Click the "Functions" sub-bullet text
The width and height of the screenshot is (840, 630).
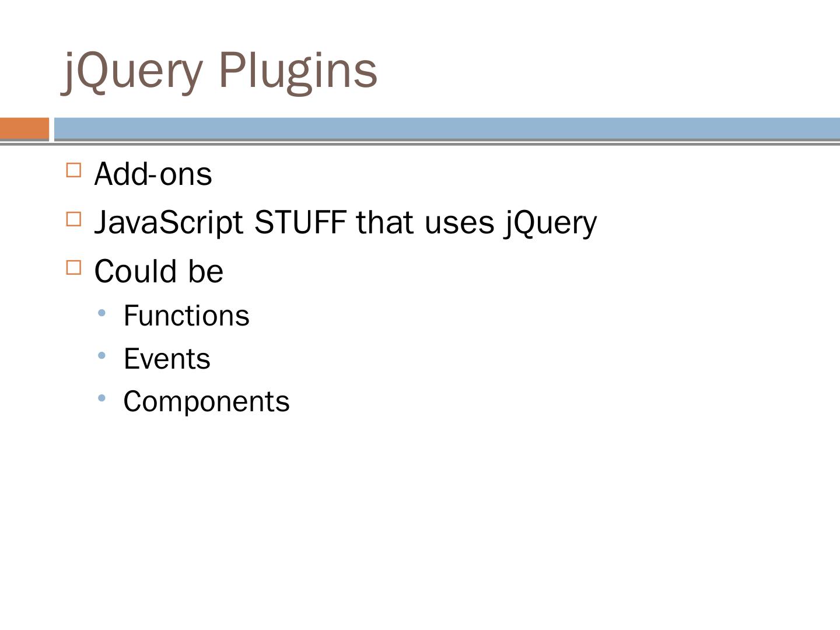coord(187,316)
